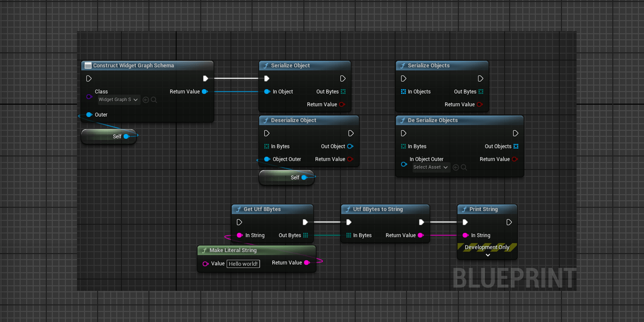Select the Print String node title
Image resolution: width=644 pixels, height=322 pixels.
click(484, 209)
